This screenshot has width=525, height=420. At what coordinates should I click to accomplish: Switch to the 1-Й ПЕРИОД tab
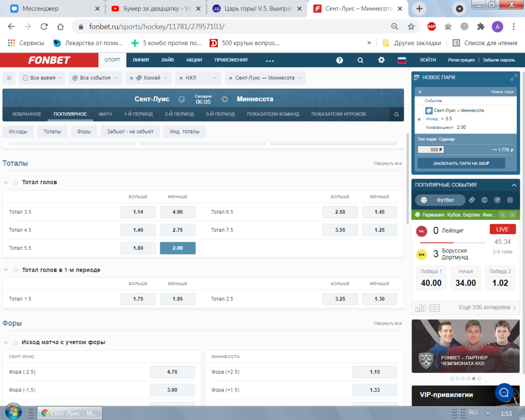(138, 114)
